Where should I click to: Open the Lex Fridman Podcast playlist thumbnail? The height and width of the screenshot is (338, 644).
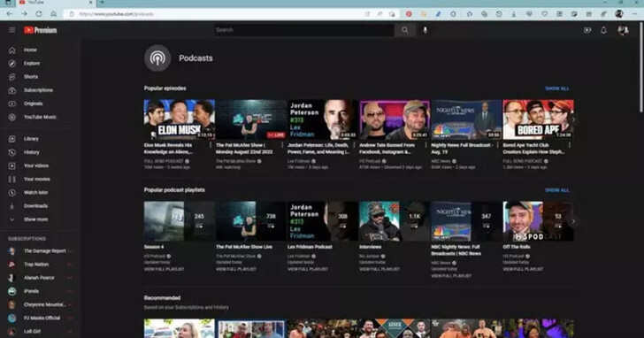[x=323, y=221]
